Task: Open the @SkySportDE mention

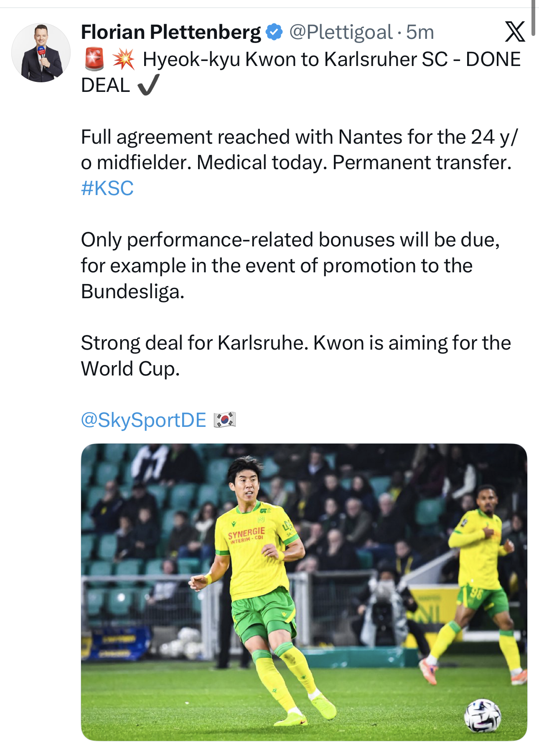Action: [143, 420]
